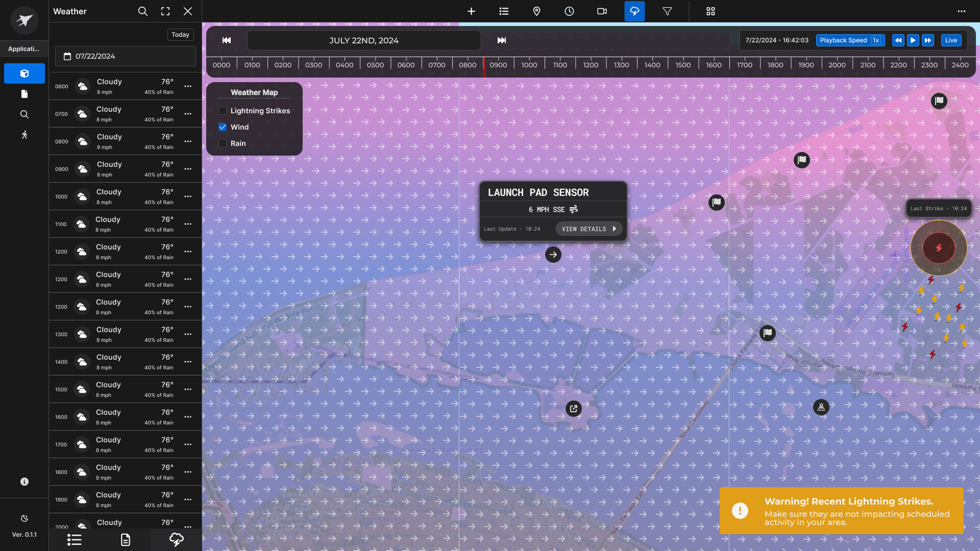Viewport: 980px width, 551px height.
Task: Click the red lightning strike marker on the map
Action: pos(938,248)
